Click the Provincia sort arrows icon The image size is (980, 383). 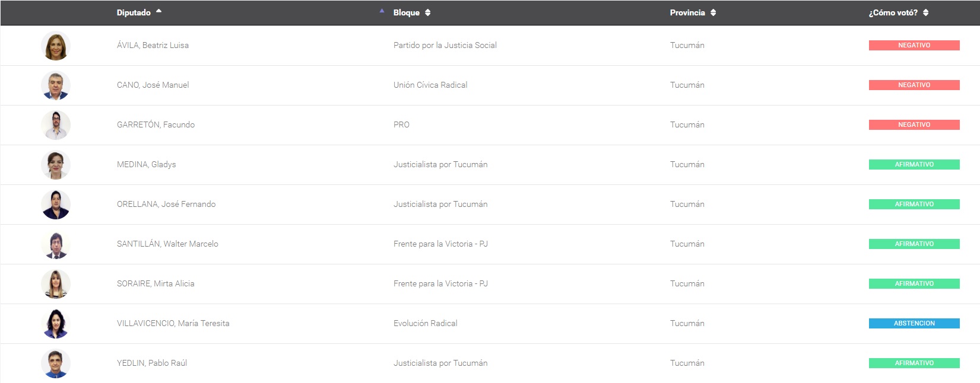[x=713, y=12]
